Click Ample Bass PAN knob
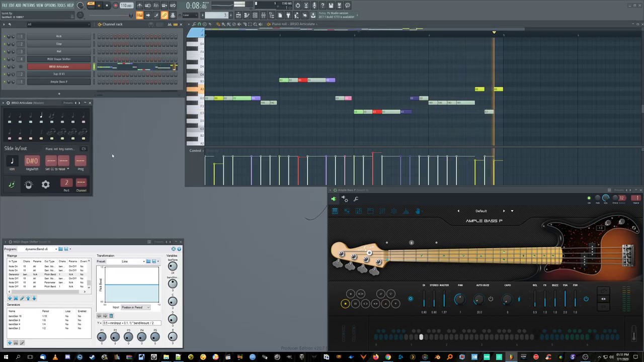Screen dimensions: 644x362 tap(459, 300)
